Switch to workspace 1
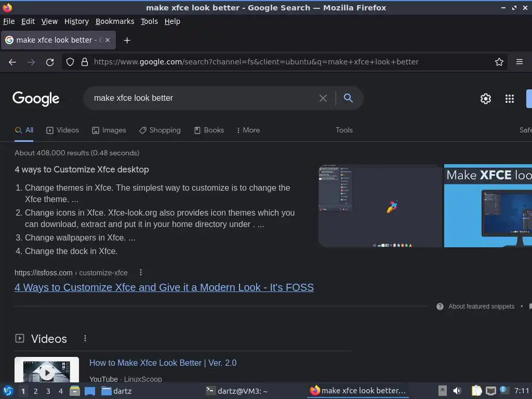Image resolution: width=532 pixels, height=399 pixels. tap(23, 391)
